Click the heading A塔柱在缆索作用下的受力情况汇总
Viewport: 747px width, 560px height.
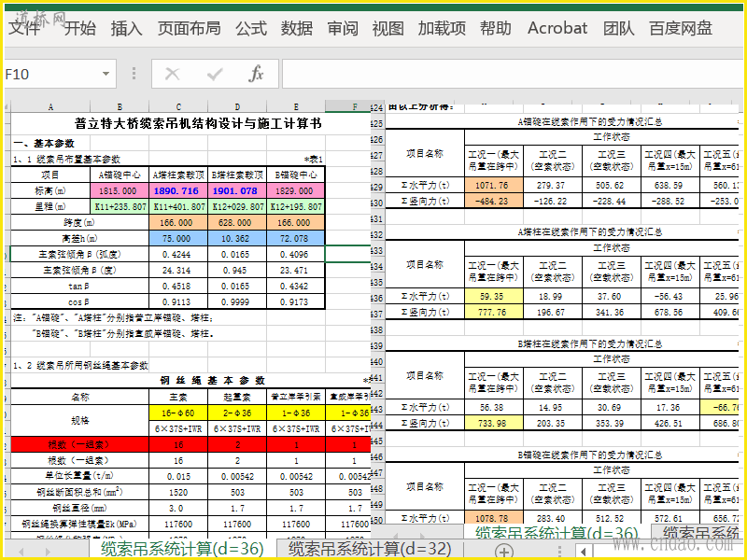(x=590, y=232)
